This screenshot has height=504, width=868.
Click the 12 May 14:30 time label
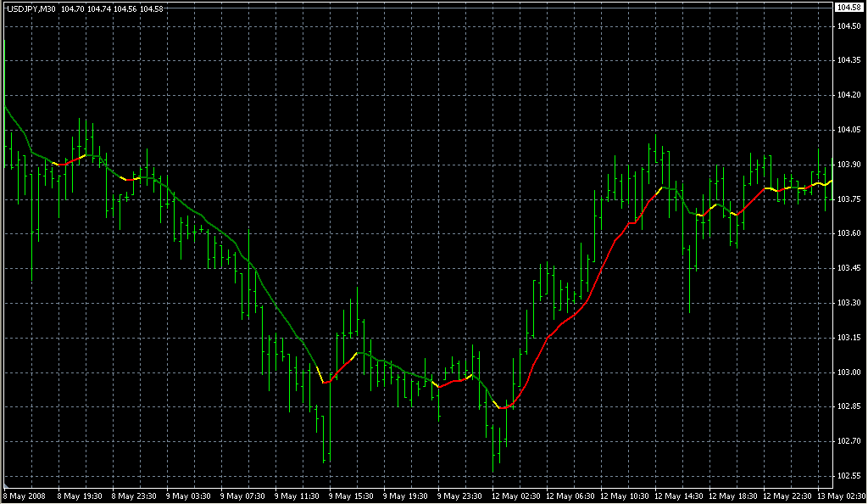point(679,496)
